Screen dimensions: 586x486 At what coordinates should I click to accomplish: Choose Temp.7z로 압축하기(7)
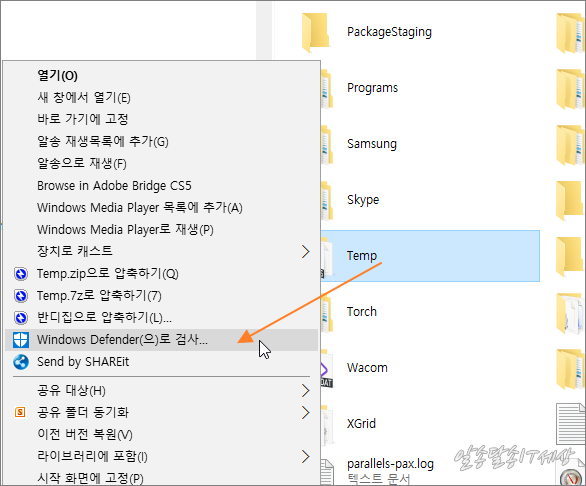[x=161, y=296]
